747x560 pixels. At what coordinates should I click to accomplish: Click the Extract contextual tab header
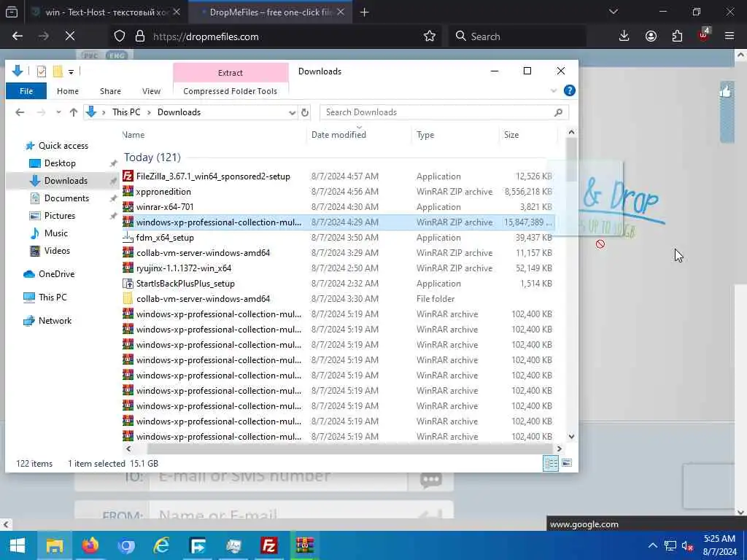(231, 73)
